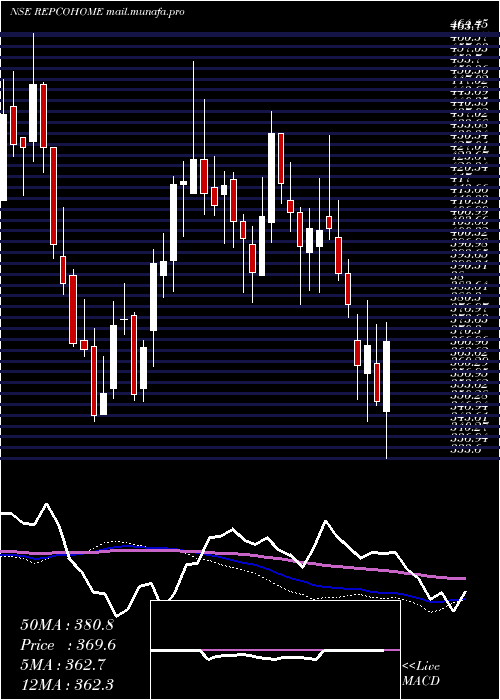Click the 50MA : 380.8 reading
Viewport: 500px width, 700px height.
[x=67, y=625]
